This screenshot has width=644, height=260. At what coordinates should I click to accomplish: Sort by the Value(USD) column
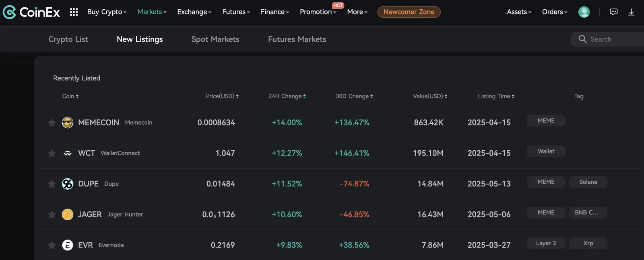pyautogui.click(x=430, y=96)
